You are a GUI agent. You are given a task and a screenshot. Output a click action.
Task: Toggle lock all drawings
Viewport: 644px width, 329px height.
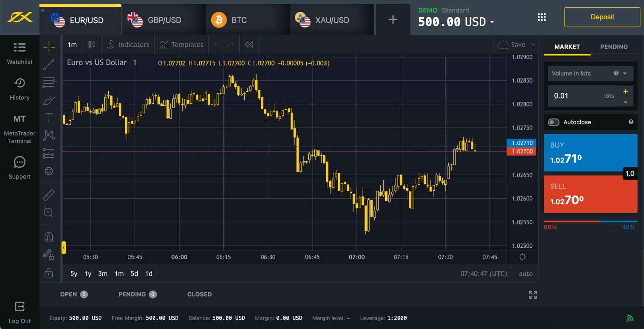click(x=49, y=273)
